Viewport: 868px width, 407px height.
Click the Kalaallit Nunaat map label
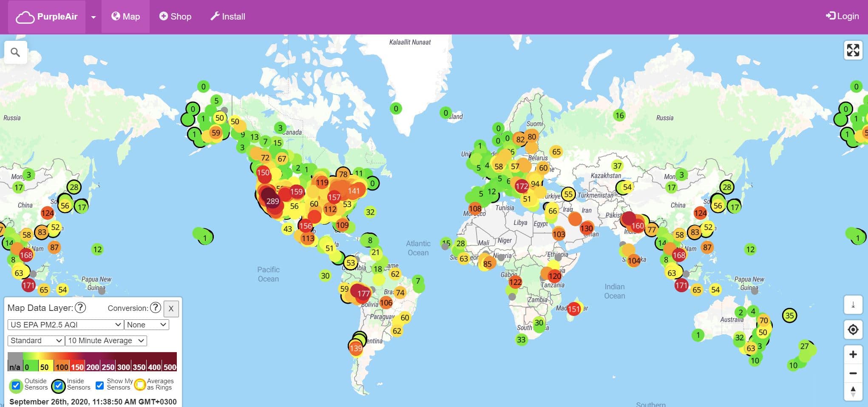410,42
